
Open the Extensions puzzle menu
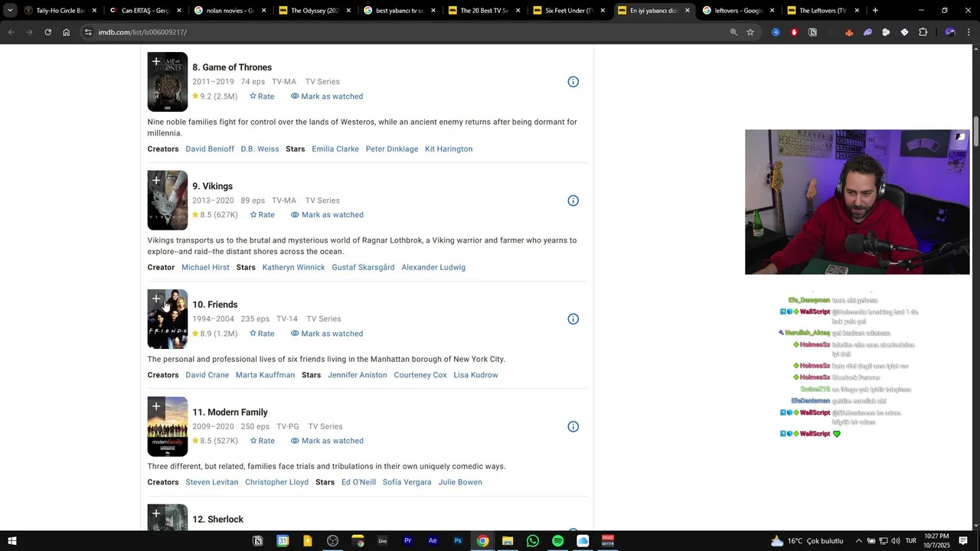[923, 32]
